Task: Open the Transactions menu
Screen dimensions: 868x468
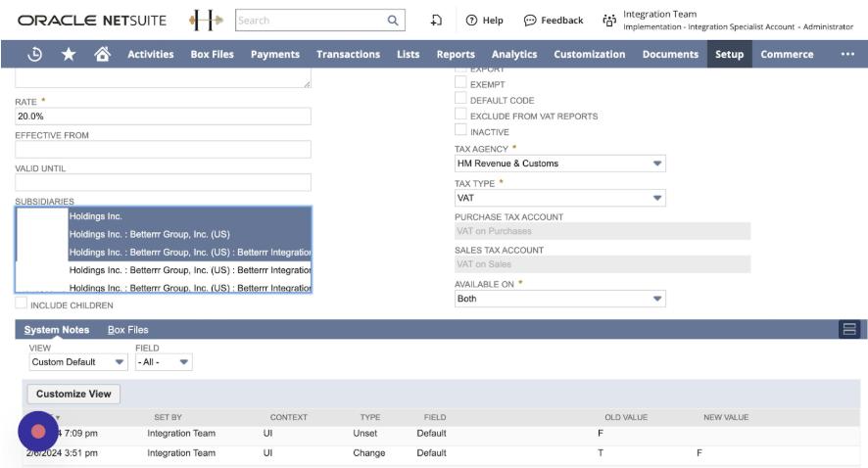Action: (x=348, y=54)
